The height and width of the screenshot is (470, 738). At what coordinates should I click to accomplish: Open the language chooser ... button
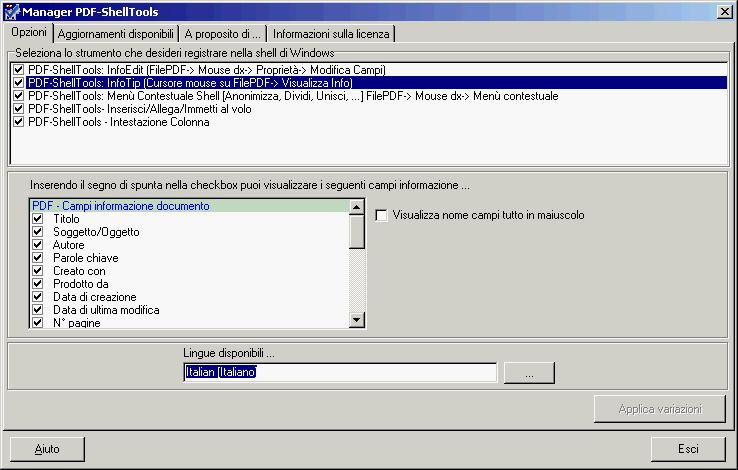coord(529,373)
